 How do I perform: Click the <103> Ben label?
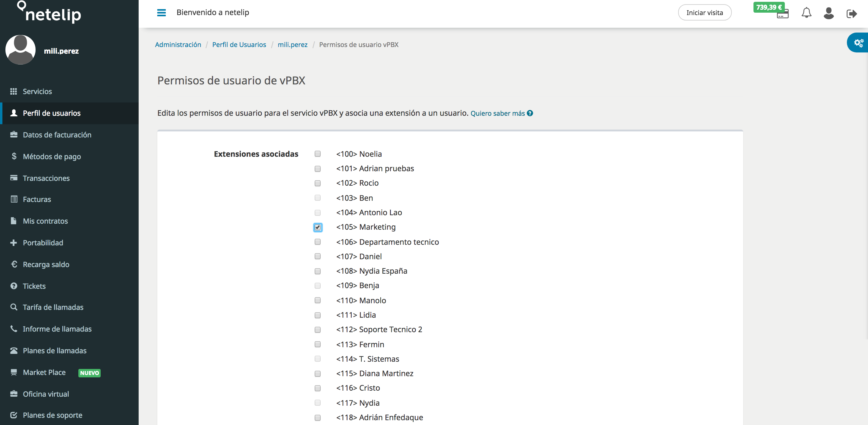[354, 198]
